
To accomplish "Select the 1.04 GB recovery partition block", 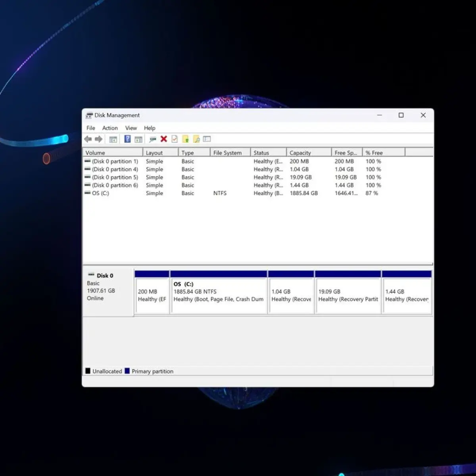I will [x=291, y=292].
